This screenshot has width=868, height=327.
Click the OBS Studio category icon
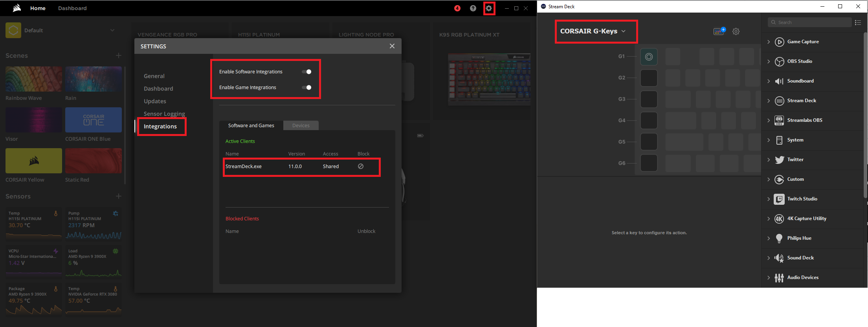[x=779, y=61]
